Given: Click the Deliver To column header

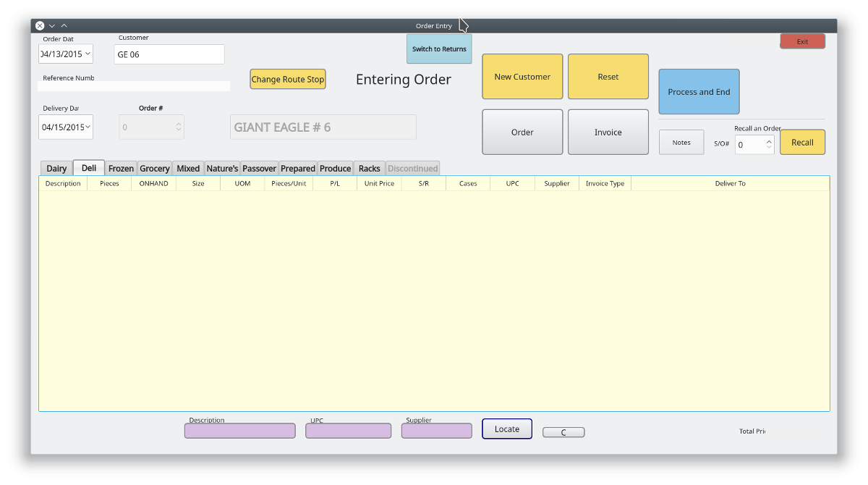Looking at the screenshot, I should pos(731,183).
